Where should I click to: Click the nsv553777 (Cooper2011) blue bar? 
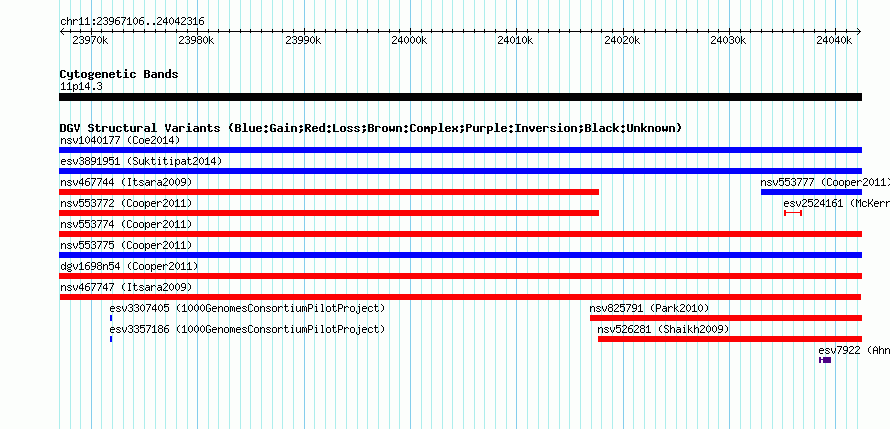[812, 192]
